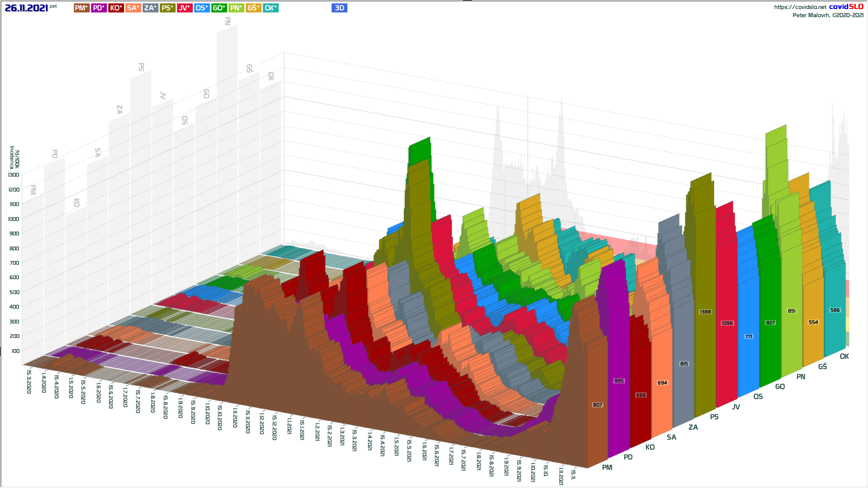This screenshot has height=488, width=868.
Task: Select the OK axis label on right
Action: [x=844, y=356]
